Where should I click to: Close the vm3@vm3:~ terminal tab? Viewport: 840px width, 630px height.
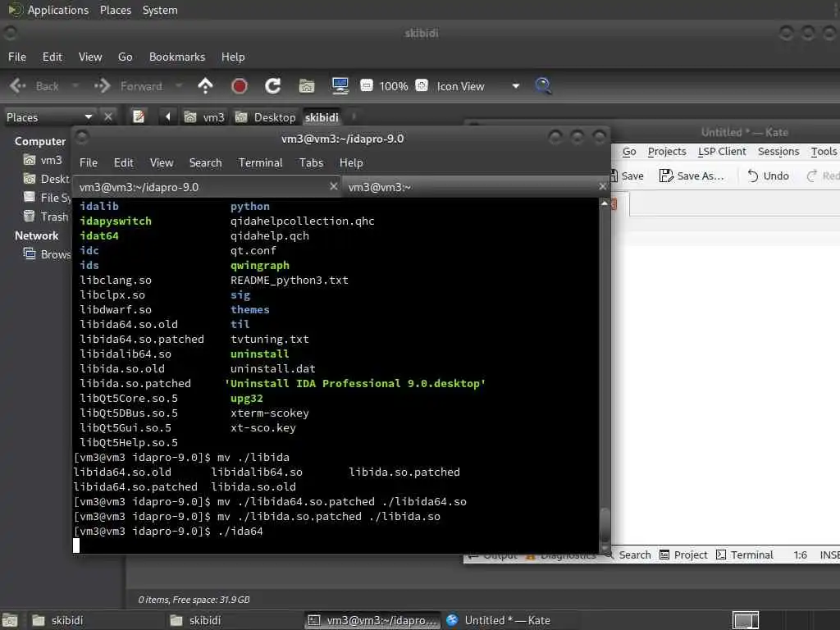click(x=602, y=186)
